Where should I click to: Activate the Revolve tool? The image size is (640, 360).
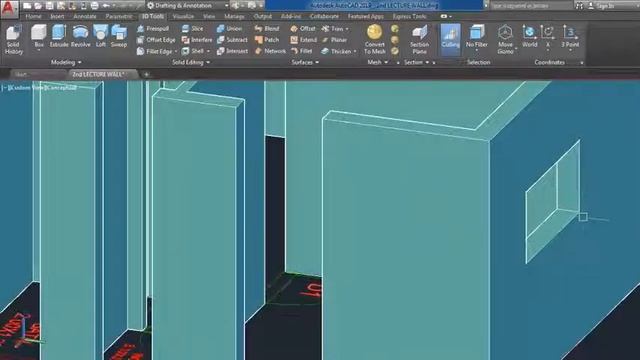tap(80, 37)
